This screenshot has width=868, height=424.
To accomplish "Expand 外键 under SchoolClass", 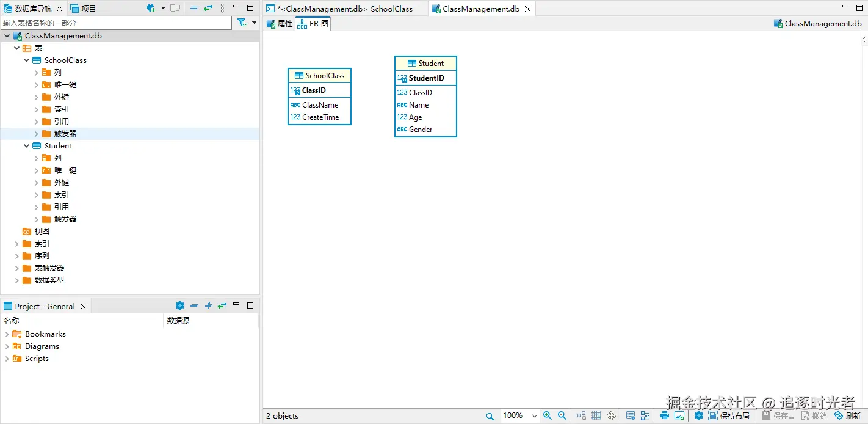I will point(36,97).
